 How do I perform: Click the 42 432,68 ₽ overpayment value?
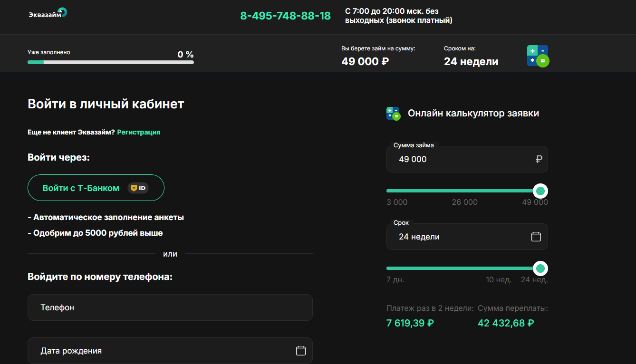(506, 323)
